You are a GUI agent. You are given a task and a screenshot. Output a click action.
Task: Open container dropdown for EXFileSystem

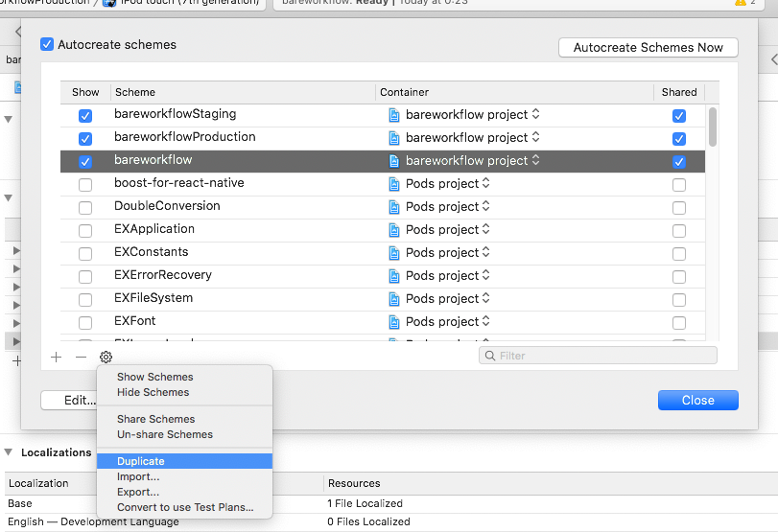[486, 298]
